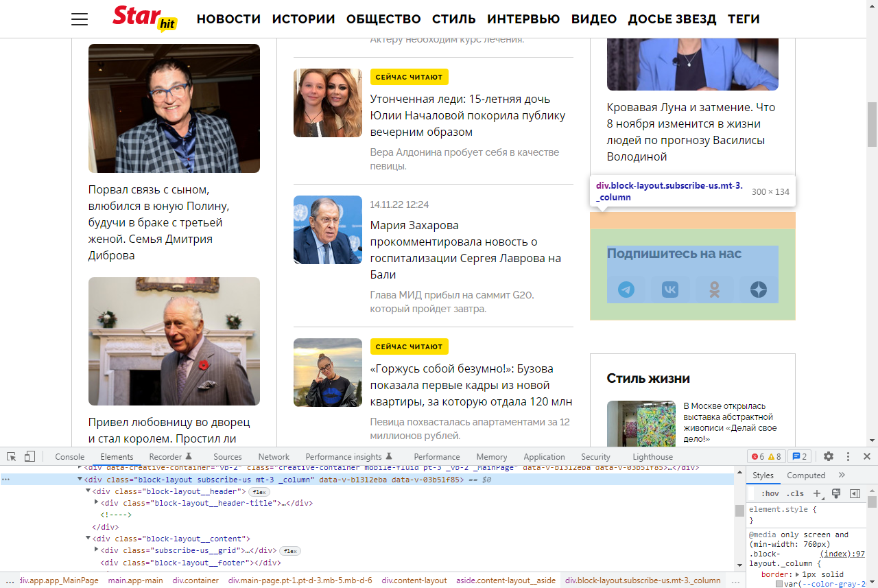Select the inspect element picker tool

click(x=11, y=456)
